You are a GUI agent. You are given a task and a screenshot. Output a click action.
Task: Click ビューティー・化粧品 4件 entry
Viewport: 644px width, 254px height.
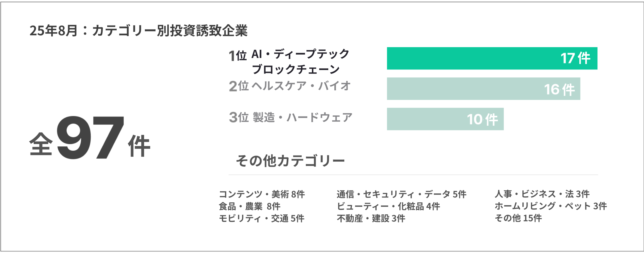pyautogui.click(x=388, y=206)
